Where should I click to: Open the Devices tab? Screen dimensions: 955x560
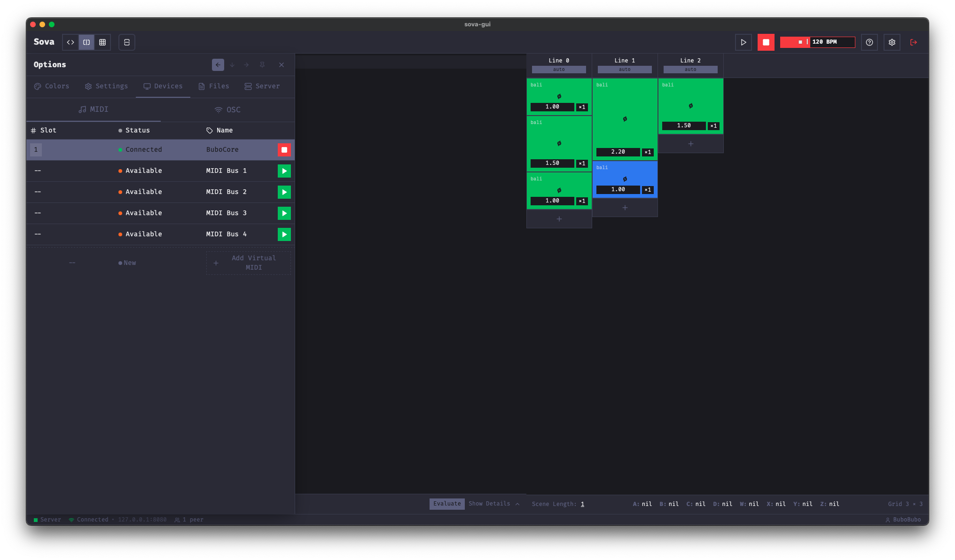pyautogui.click(x=163, y=86)
